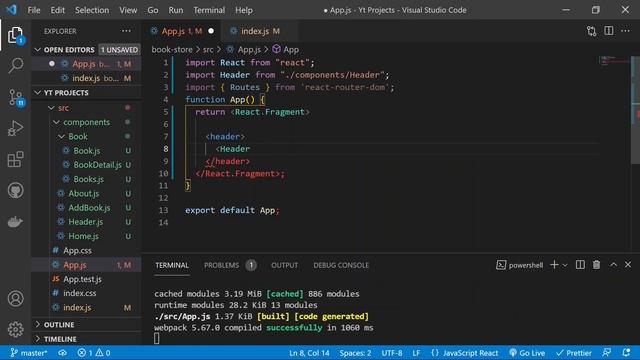This screenshot has width=640, height=360.
Task: Click Ln 8, Col 14 position indicator
Action: coord(309,353)
